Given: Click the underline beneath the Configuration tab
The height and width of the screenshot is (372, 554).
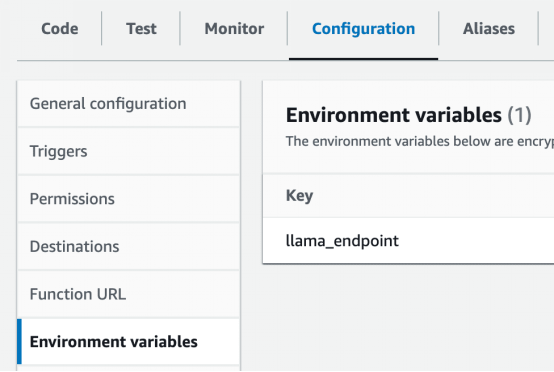Looking at the screenshot, I should click(364, 59).
